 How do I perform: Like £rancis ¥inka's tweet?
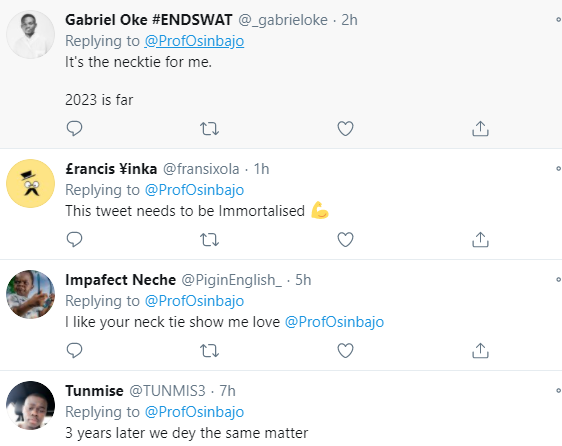(346, 239)
